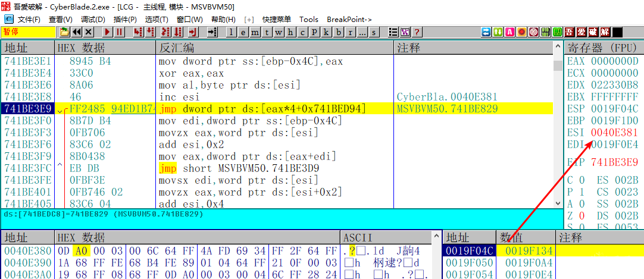644x279 pixels.
Task: Click the '破' toolbar button
Action: (593, 32)
